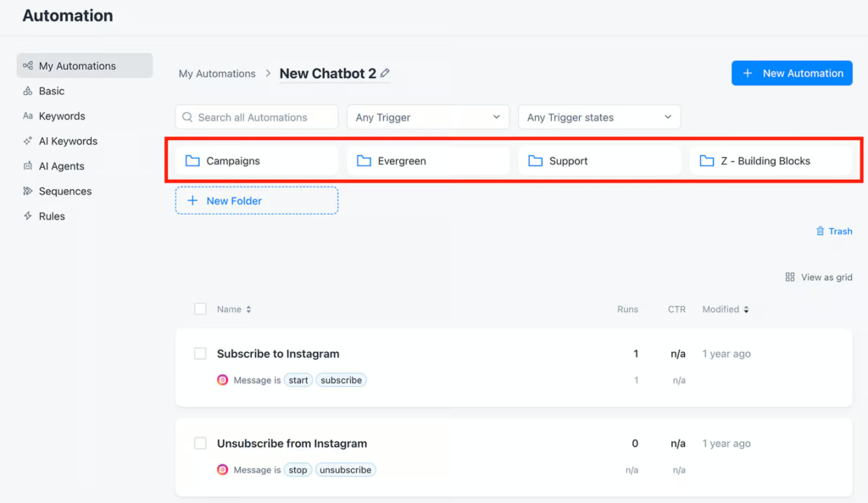Open AI Agents from the sidebar
This screenshot has height=503, width=868.
coord(27,165)
